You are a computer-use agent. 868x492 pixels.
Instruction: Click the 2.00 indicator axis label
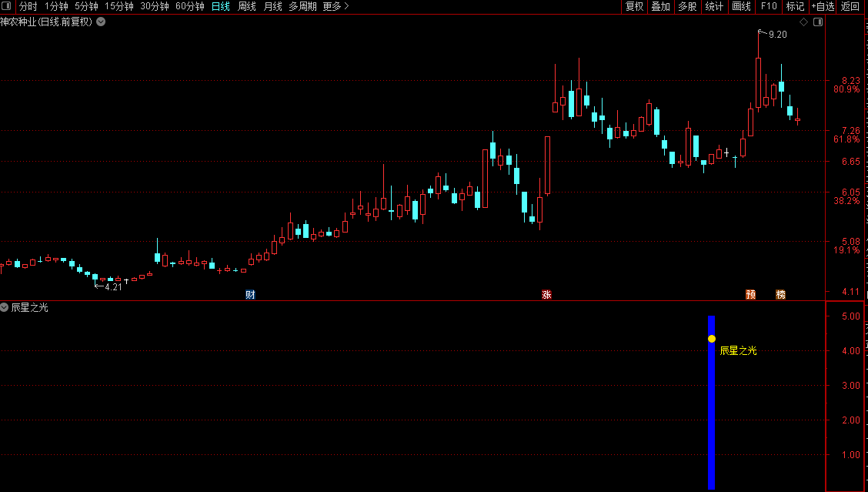pos(851,420)
